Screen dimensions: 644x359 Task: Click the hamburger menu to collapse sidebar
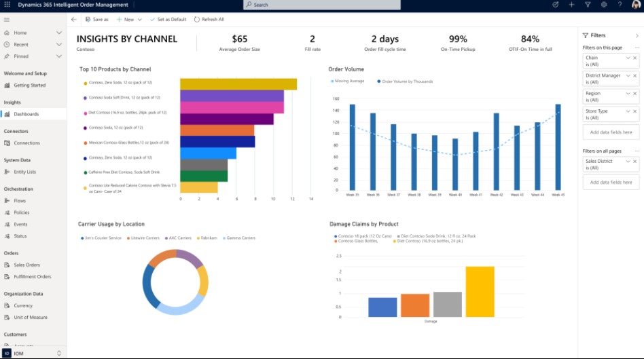point(7,20)
